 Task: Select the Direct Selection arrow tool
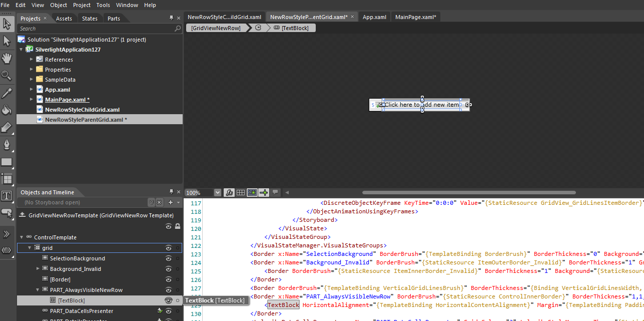(7, 41)
